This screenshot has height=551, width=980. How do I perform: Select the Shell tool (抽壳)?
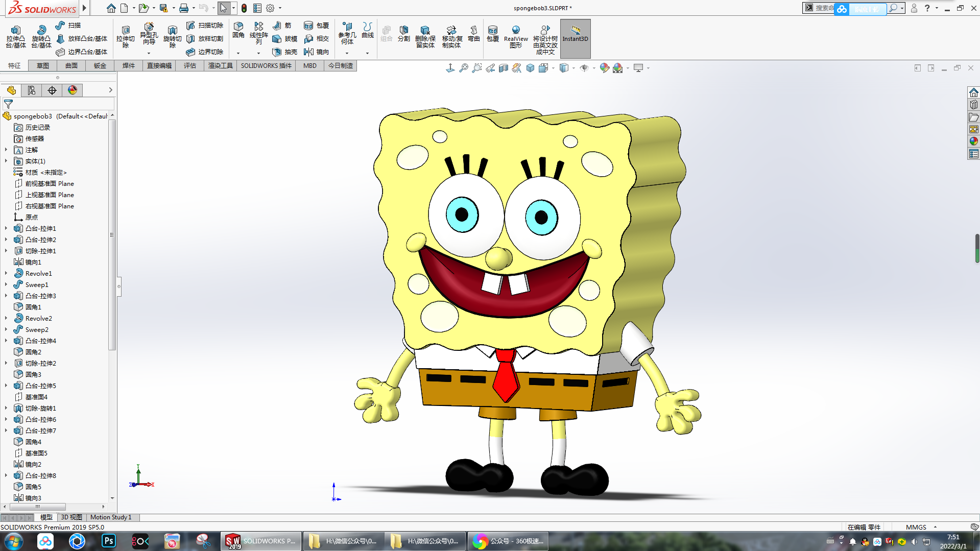(x=284, y=52)
